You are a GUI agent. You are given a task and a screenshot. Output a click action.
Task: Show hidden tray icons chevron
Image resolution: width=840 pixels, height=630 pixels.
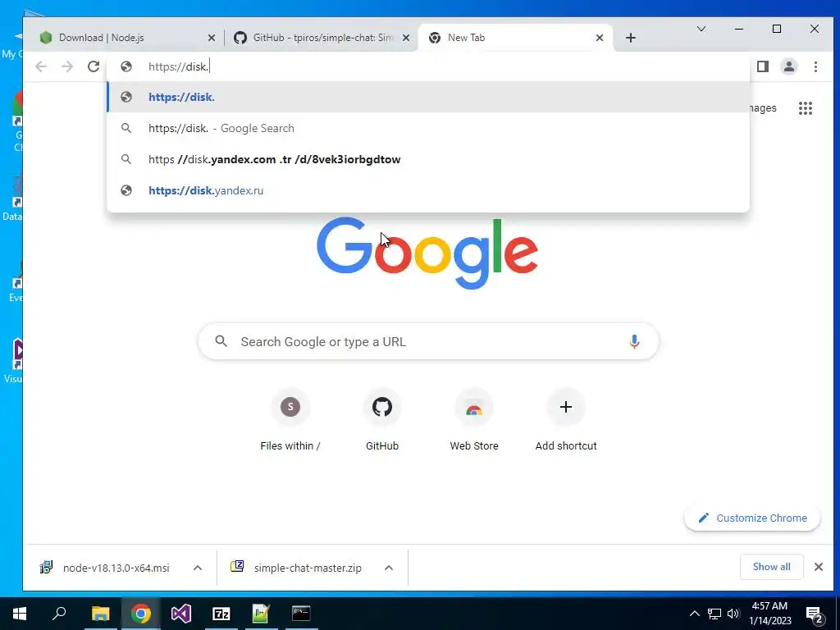coord(694,614)
